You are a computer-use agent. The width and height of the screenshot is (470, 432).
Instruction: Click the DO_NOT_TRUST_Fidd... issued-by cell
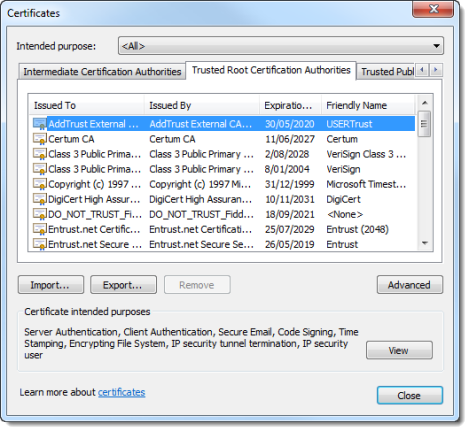click(201, 214)
